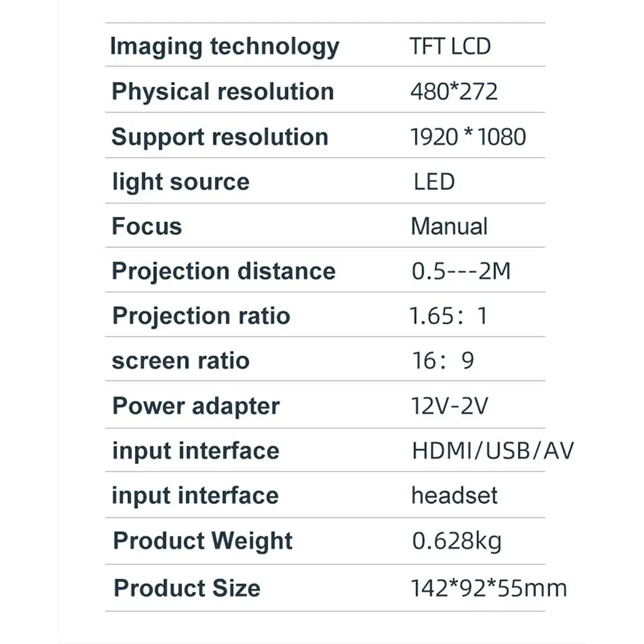Click the 0.628kg product weight value
644x644 pixels.
point(456,541)
